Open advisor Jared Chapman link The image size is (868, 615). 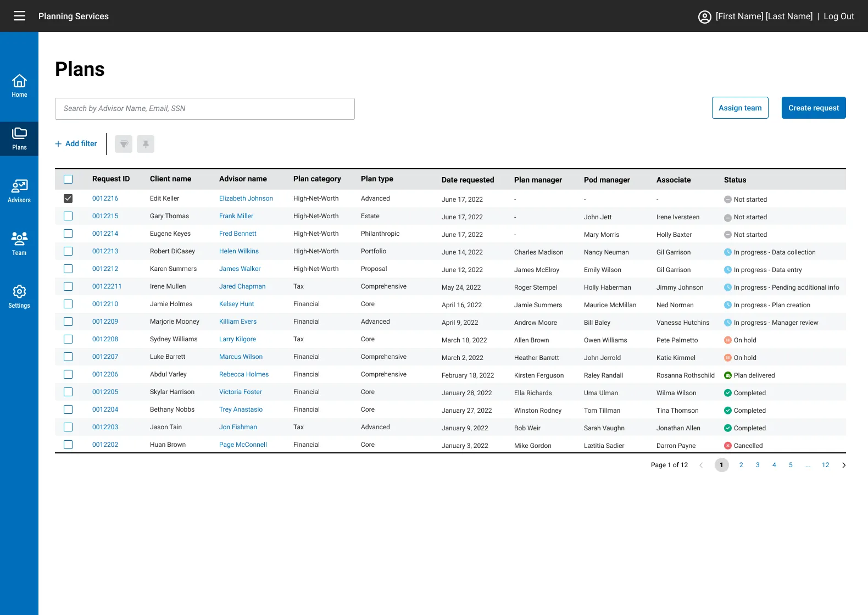pyautogui.click(x=242, y=286)
